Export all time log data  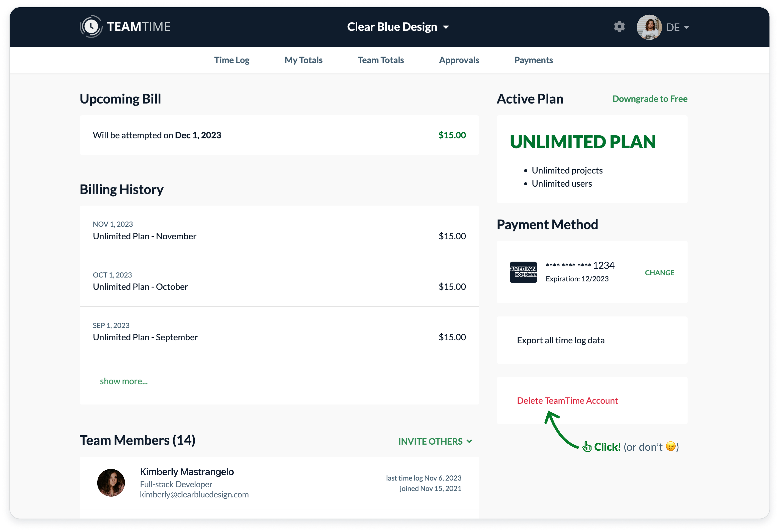560,340
